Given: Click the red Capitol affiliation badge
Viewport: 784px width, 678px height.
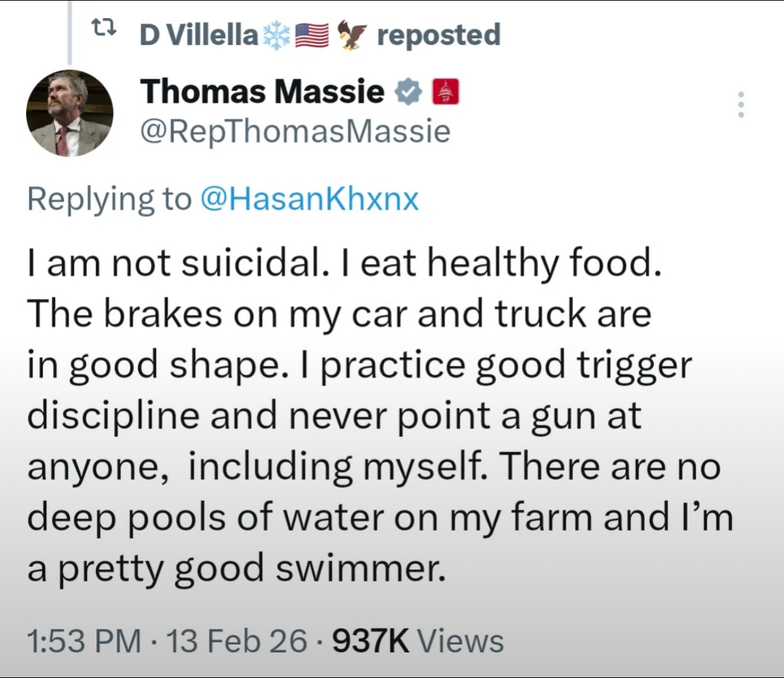Looking at the screenshot, I should 446,92.
